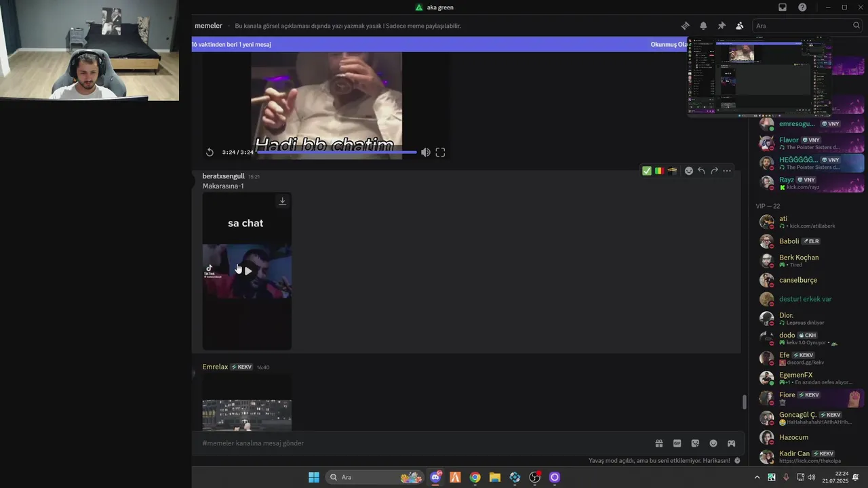
Task: Replay the 'Hadi bb chatim' video
Action: [x=210, y=152]
